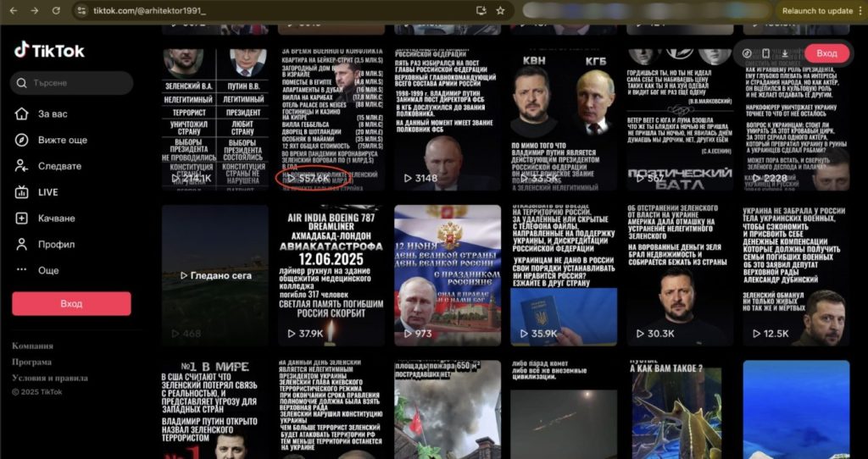Open the Компания footer link

click(x=33, y=346)
